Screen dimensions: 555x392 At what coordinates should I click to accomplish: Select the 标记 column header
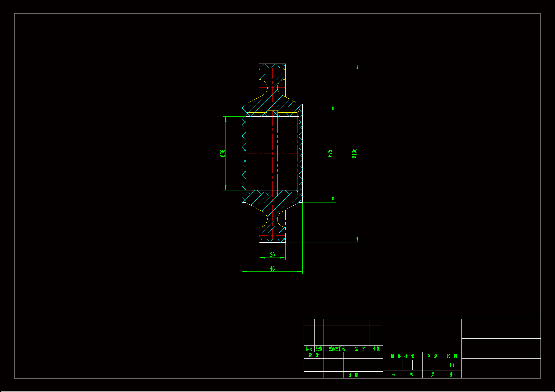[x=309, y=349]
